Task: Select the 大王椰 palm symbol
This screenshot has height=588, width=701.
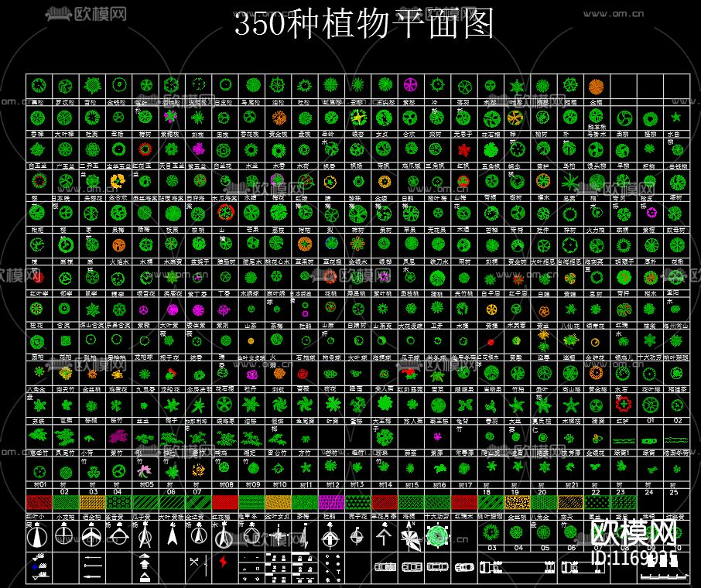Action: pyautogui.click(x=385, y=403)
